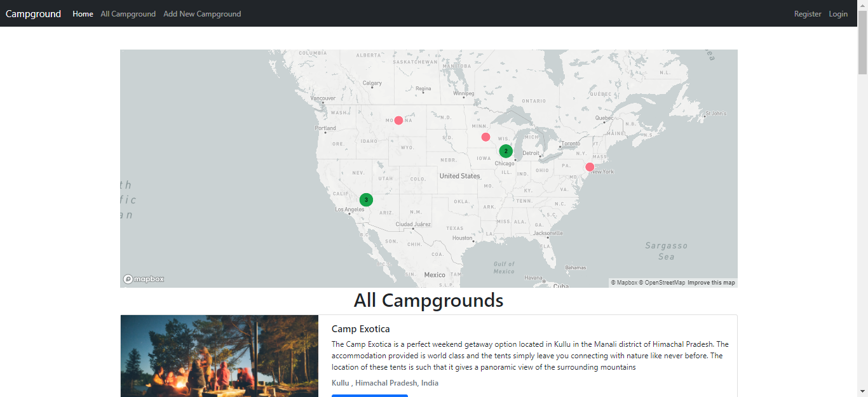Image resolution: width=868 pixels, height=397 pixels.
Task: Click the Jacksonville label on map
Action: coord(548,233)
